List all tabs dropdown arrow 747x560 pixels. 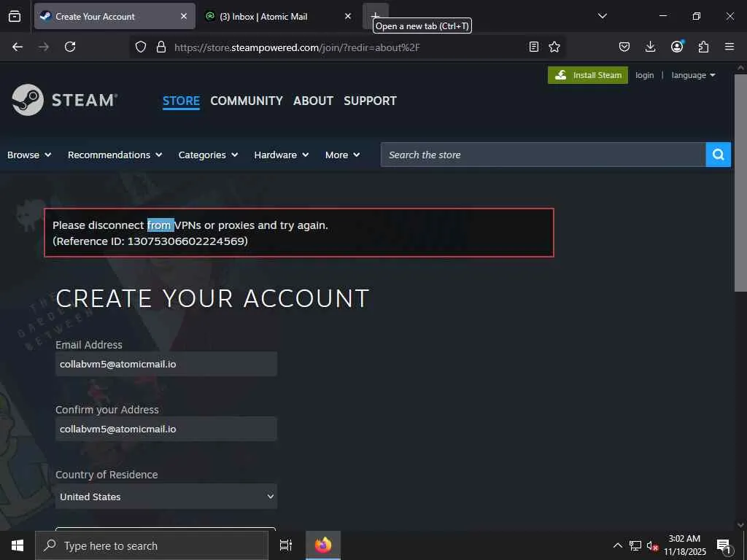pos(602,16)
